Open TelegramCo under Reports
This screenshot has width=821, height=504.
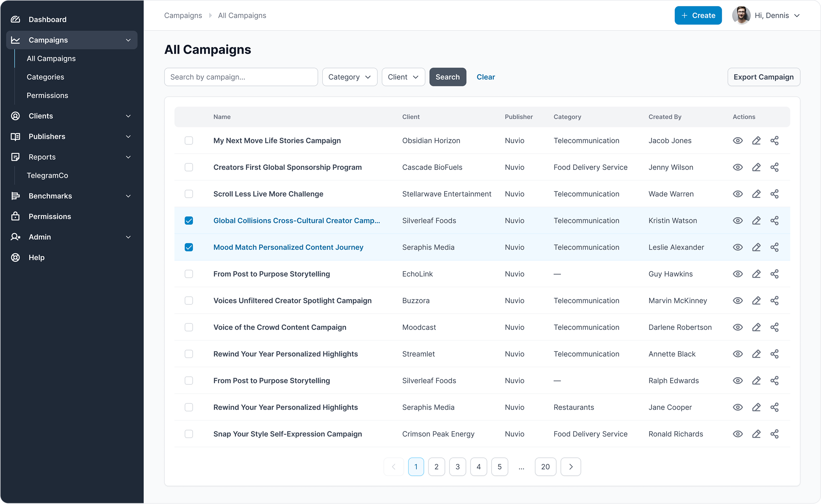47,175
